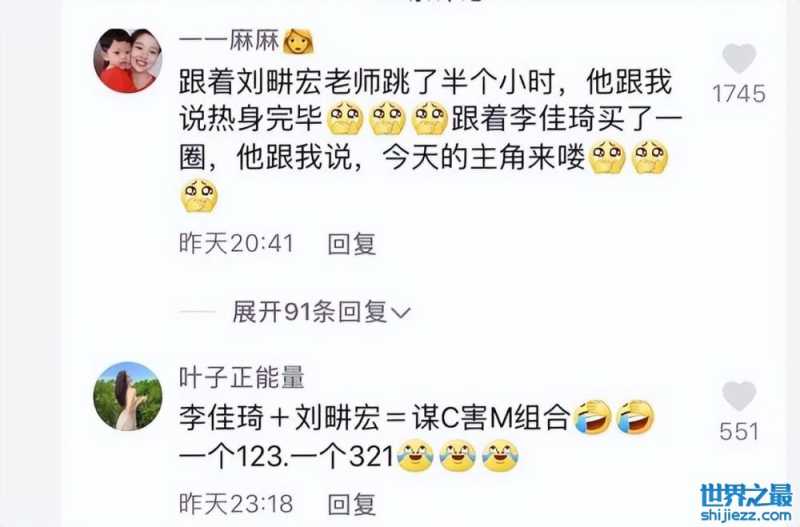Open the 世界之最 shijiezz.com watermark
Viewport: 800px width, 527px height.
[746, 503]
